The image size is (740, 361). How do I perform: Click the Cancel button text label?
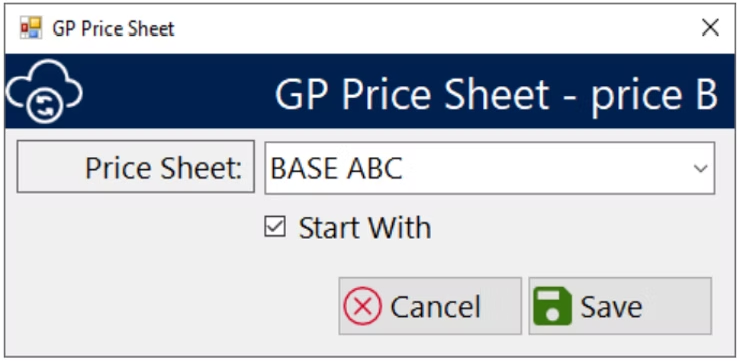click(435, 307)
